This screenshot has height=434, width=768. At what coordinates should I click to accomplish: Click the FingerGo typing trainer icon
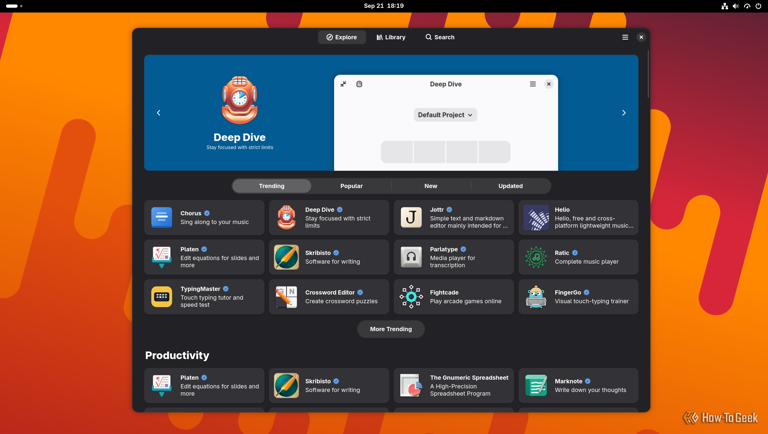(536, 297)
